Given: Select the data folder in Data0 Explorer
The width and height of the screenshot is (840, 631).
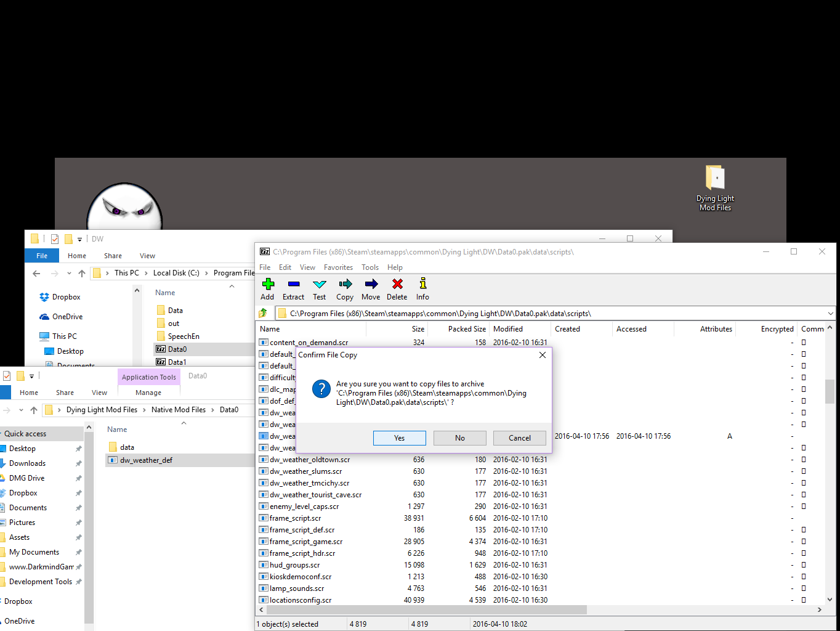Looking at the screenshot, I should (x=127, y=447).
